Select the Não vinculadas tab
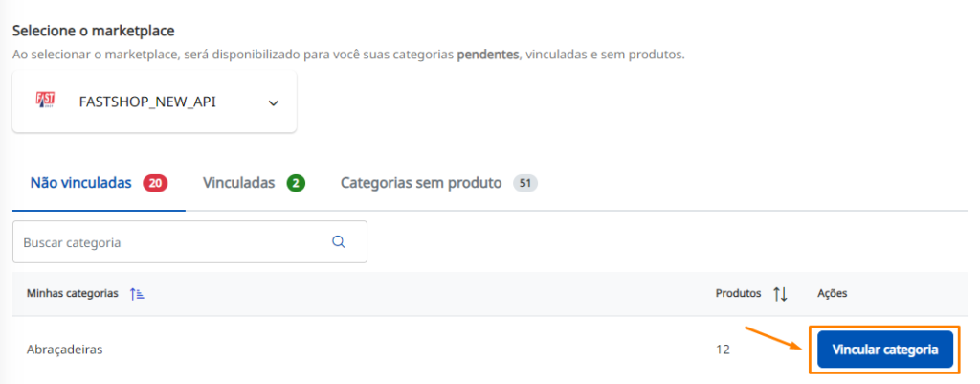980x384 pixels. coord(99,183)
